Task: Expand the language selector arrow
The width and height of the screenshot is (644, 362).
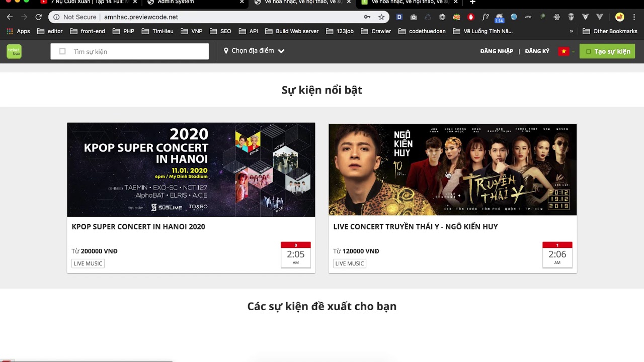Action: click(573, 52)
